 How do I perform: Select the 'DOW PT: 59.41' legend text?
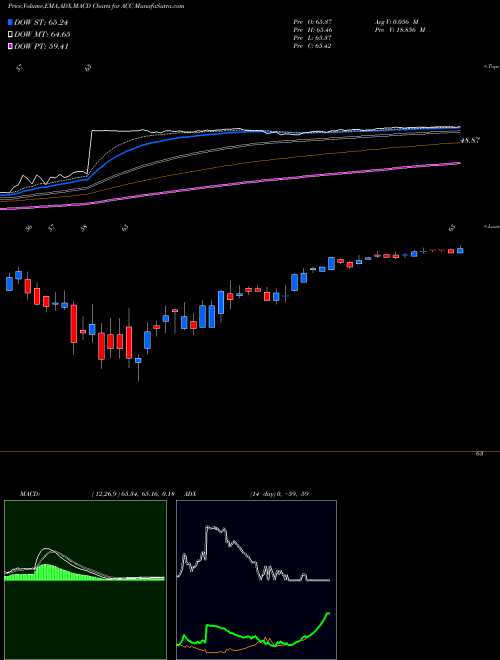41,46
